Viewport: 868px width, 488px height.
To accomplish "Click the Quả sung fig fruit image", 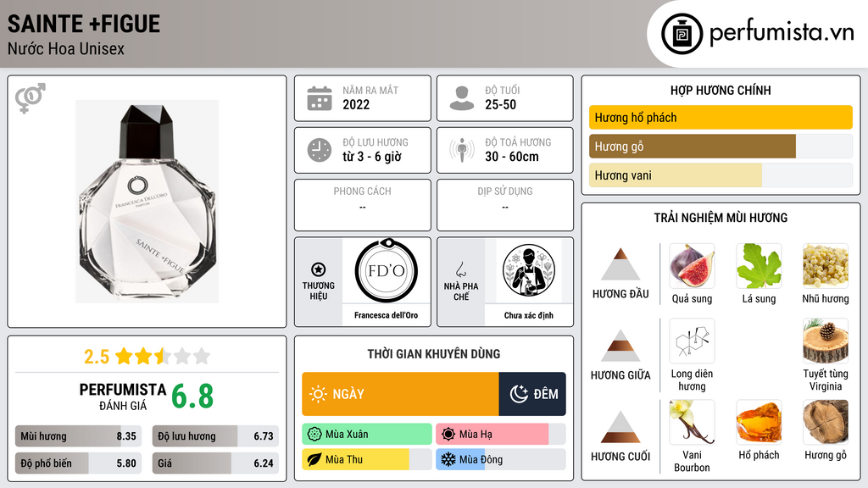I will (x=692, y=266).
